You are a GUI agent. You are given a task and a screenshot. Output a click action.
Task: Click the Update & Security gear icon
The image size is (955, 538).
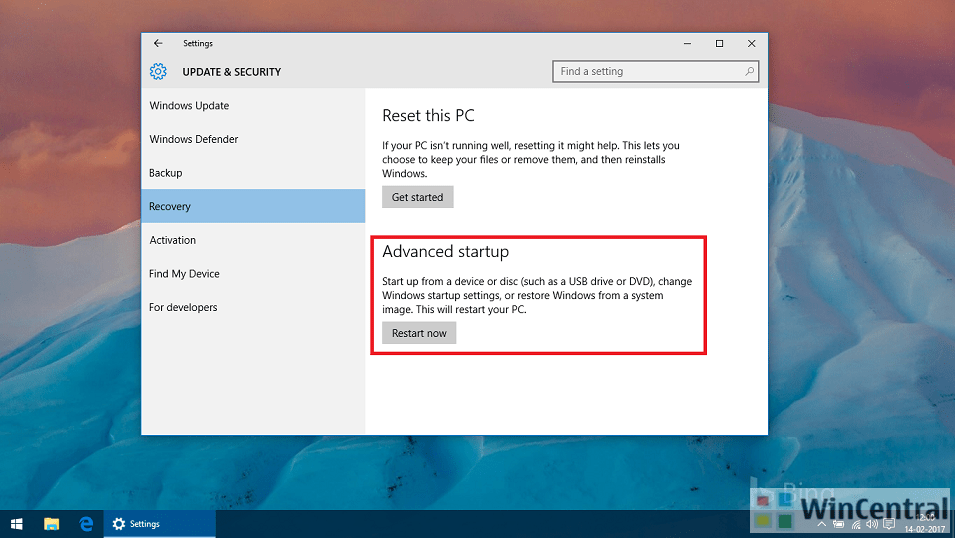158,71
